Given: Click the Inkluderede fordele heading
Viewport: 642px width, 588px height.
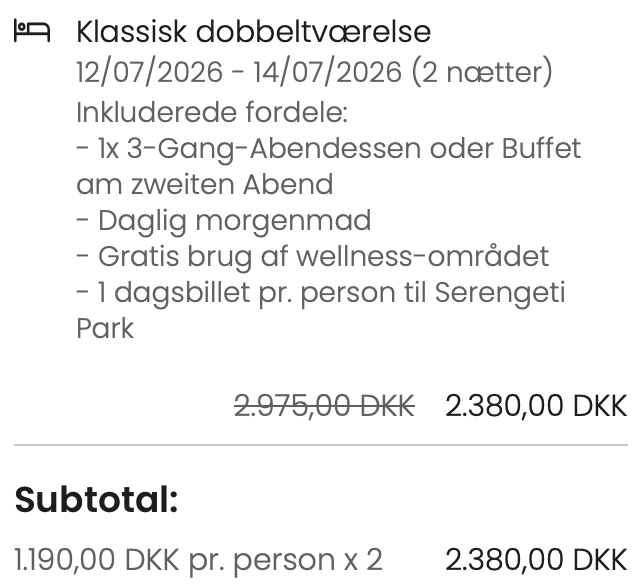Looking at the screenshot, I should coord(211,111).
